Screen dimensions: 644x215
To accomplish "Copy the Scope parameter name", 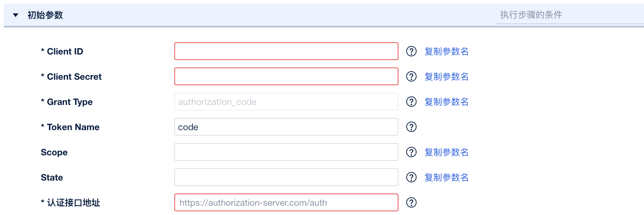I will tap(446, 152).
